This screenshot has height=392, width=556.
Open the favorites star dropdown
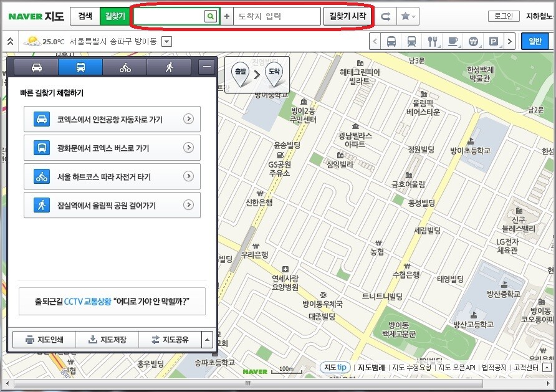point(408,17)
